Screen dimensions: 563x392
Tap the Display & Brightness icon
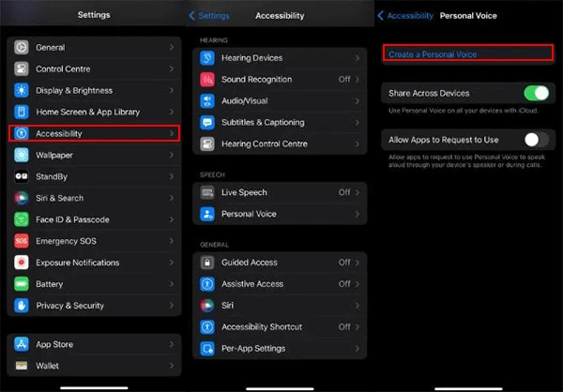click(22, 91)
